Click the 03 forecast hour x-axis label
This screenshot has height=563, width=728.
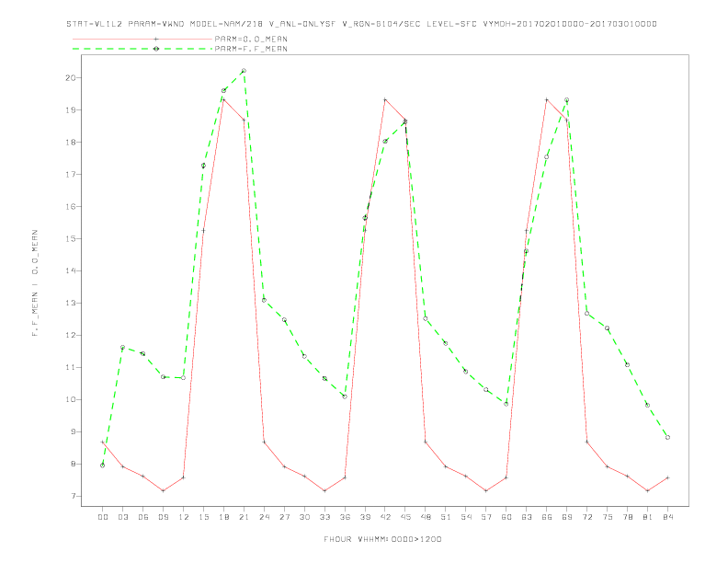click(x=122, y=517)
